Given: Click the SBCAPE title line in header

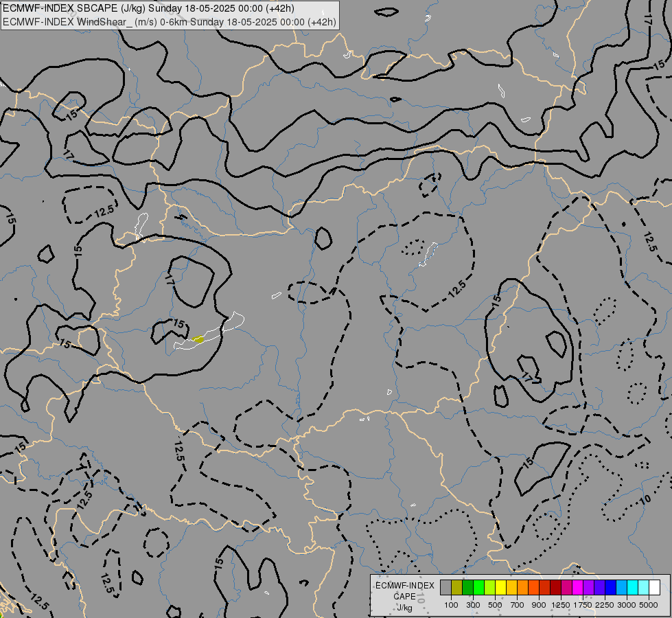Looking at the screenshot, I should click(148, 8).
